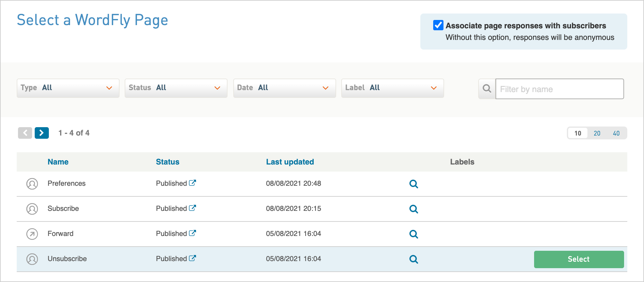Open external link icon in Subscribe row
The height and width of the screenshot is (282, 644).
[x=192, y=208]
